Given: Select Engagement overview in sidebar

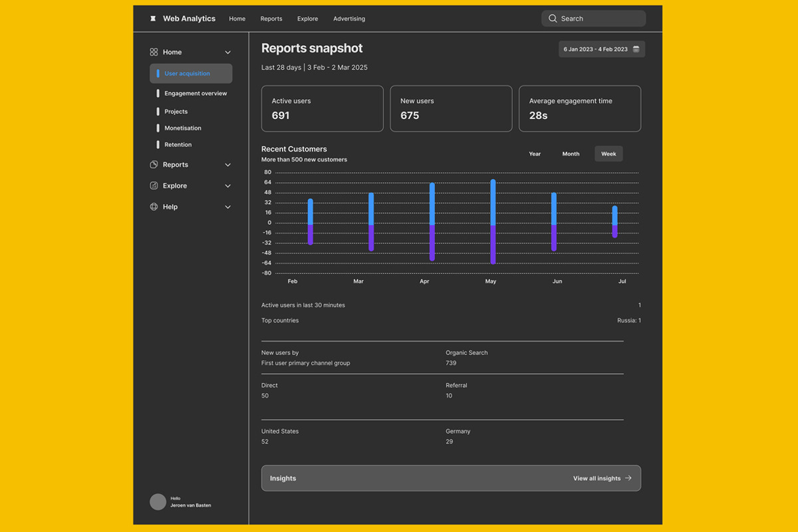Looking at the screenshot, I should (196, 94).
